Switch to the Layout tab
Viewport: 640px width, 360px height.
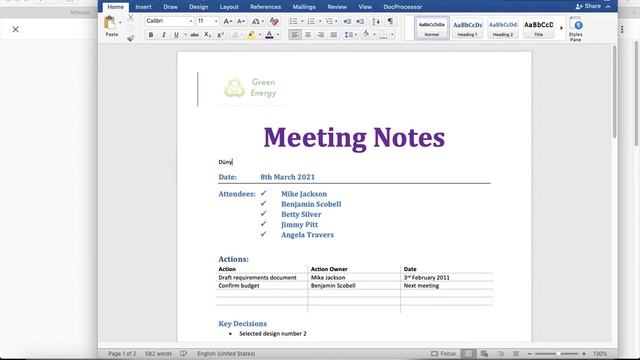pos(229,7)
